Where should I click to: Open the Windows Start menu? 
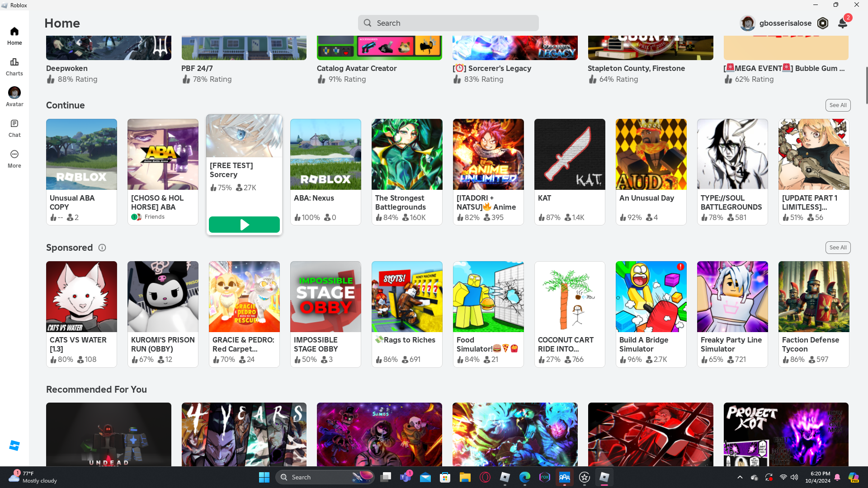point(264,477)
